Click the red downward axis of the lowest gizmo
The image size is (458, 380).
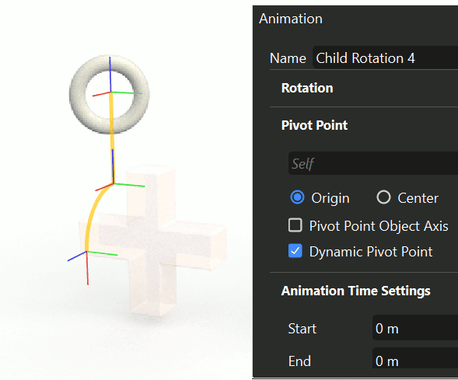click(x=87, y=268)
